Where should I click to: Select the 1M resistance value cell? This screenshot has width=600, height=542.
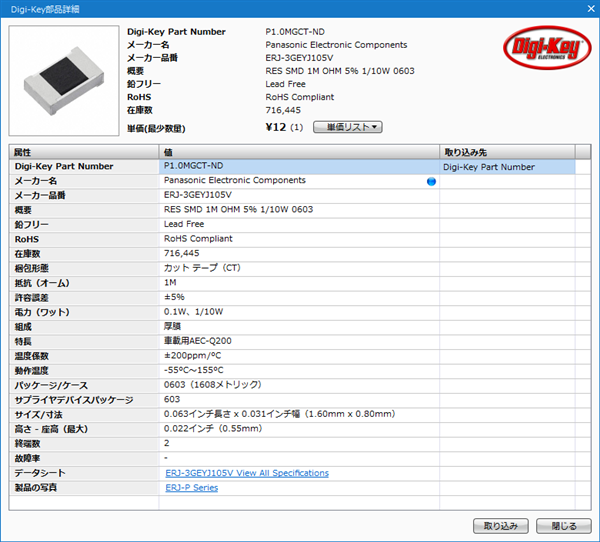299,283
